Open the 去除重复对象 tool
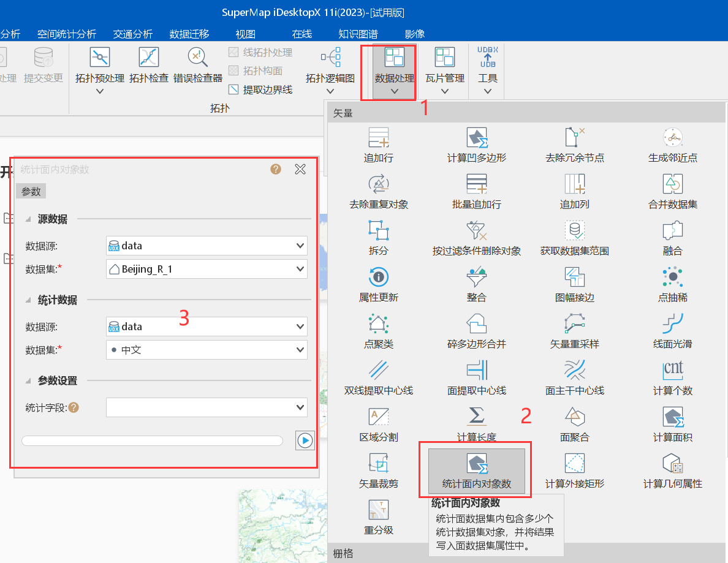The height and width of the screenshot is (563, 728). (x=378, y=192)
